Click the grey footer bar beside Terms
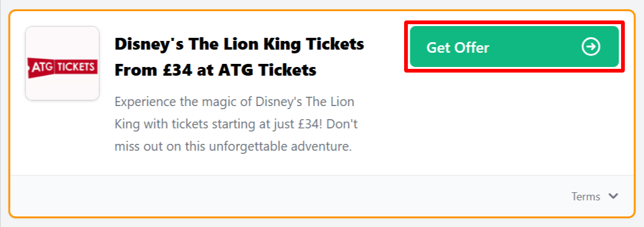Screen dimensions: 644x227 pos(288,196)
